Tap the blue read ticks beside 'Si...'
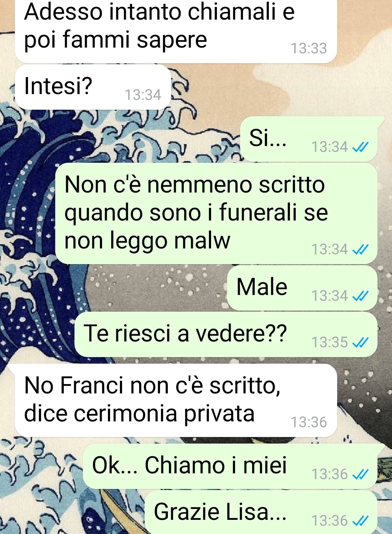Screen dimensions: 392x534 pos(361,147)
